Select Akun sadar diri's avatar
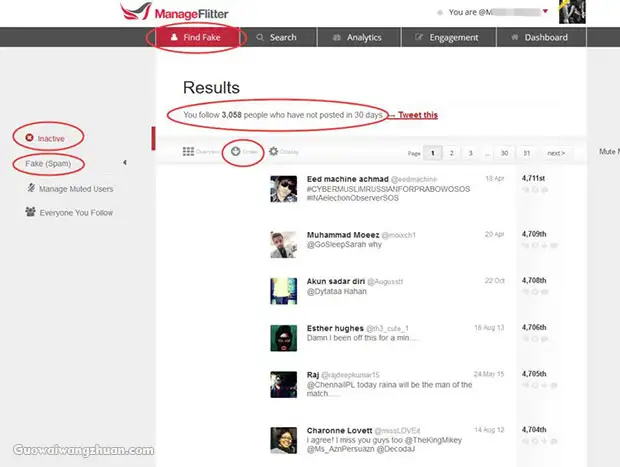Image resolution: width=620 pixels, height=467 pixels. coord(284,291)
